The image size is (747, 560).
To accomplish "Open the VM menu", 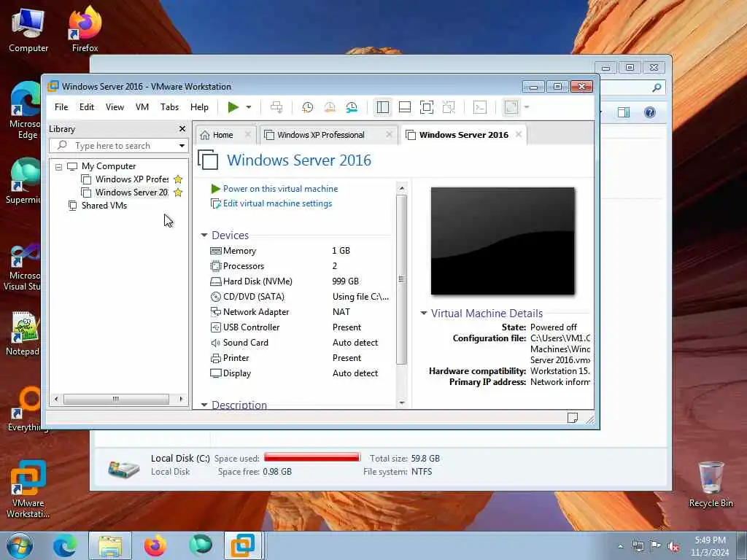I will [142, 107].
